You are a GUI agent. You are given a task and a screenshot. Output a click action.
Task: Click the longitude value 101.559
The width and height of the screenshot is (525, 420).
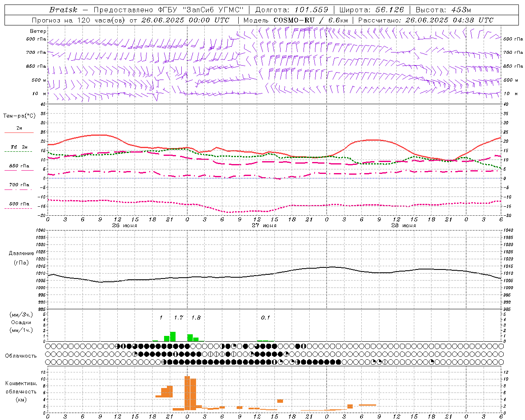click(x=311, y=10)
